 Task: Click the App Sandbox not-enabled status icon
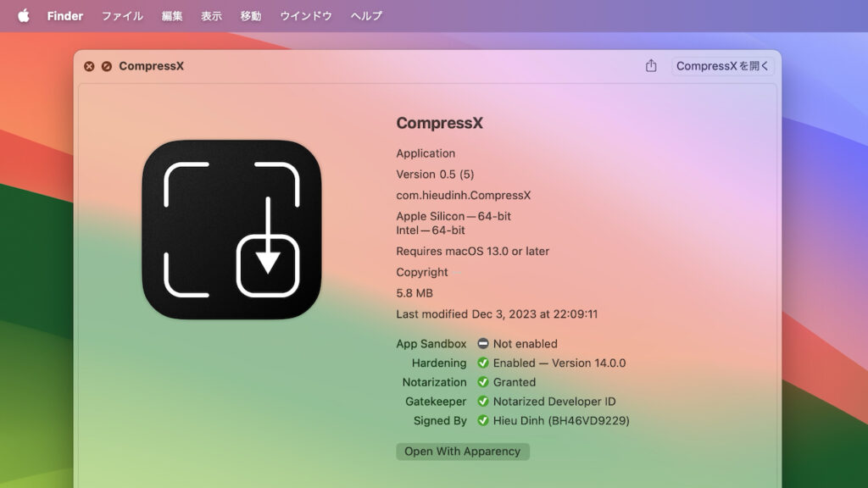pyautogui.click(x=483, y=344)
